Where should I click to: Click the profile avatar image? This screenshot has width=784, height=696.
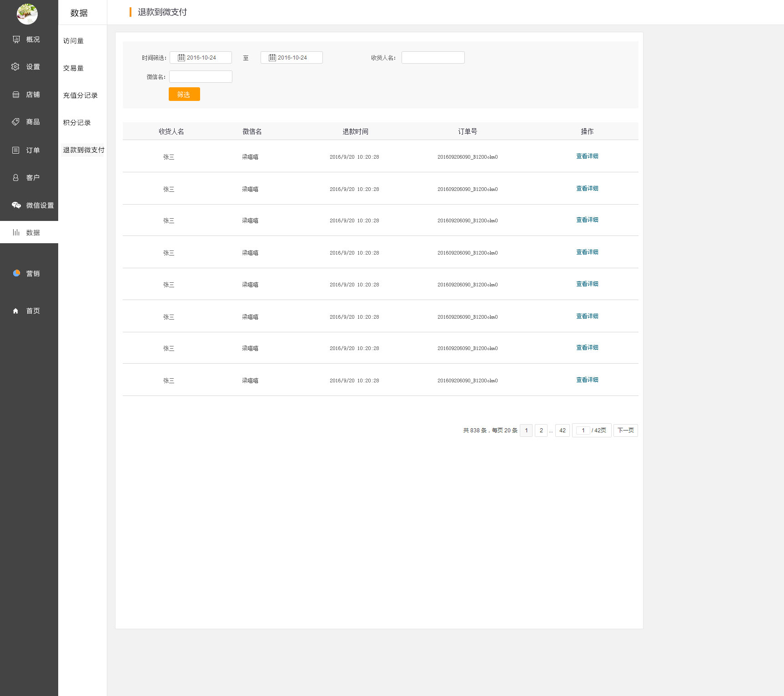pos(27,14)
